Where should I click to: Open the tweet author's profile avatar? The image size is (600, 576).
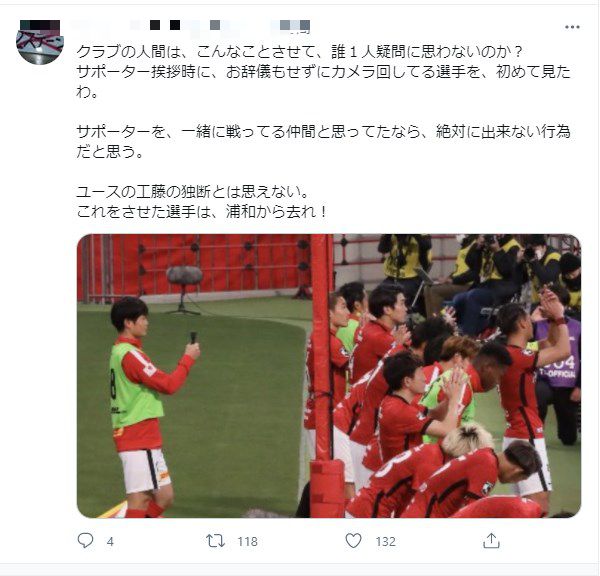coord(40,42)
